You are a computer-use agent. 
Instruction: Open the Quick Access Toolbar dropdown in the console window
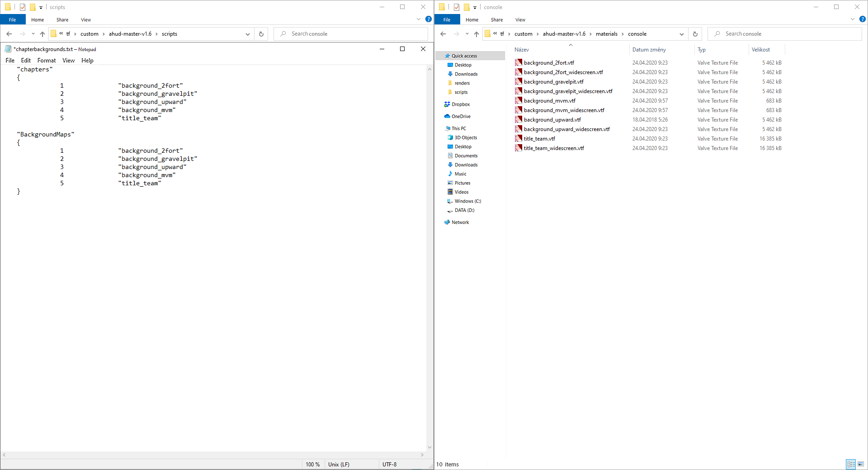[x=475, y=7]
